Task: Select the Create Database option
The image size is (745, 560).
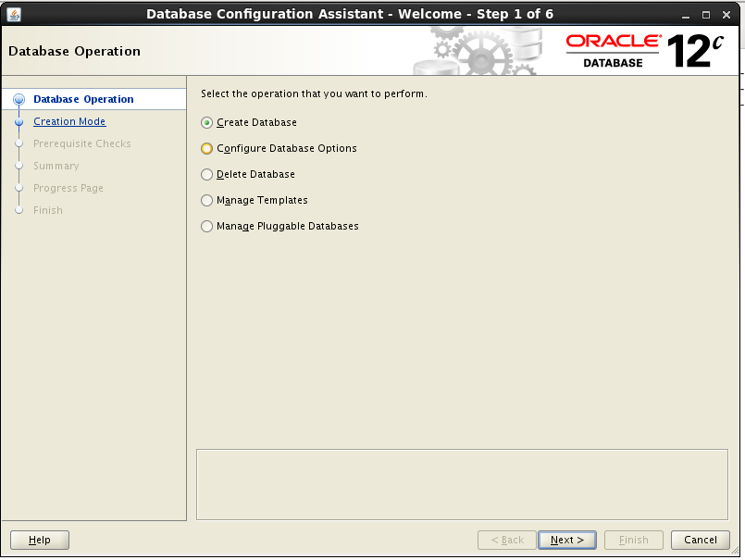Action: click(206, 122)
